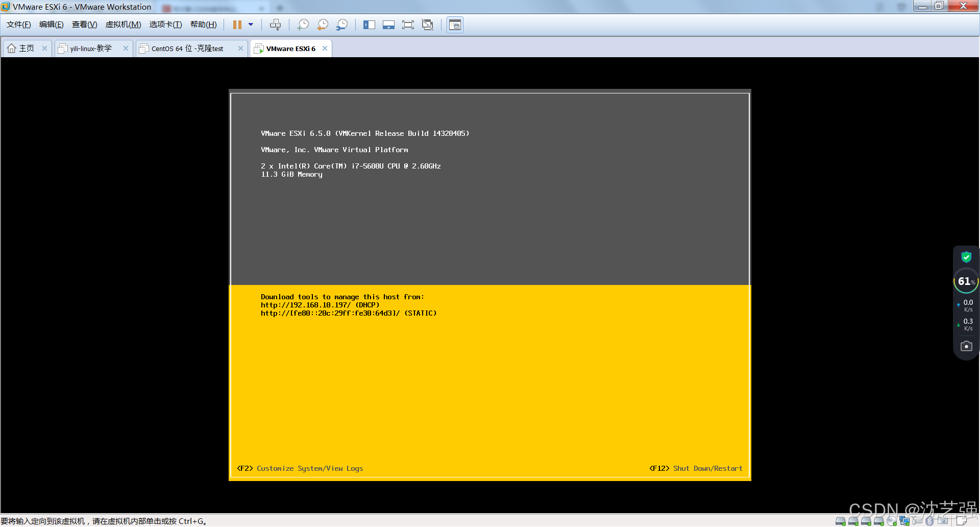Click the DHCP management URL http://192.168.10.197/
This screenshot has width=980, height=527.
pos(320,305)
